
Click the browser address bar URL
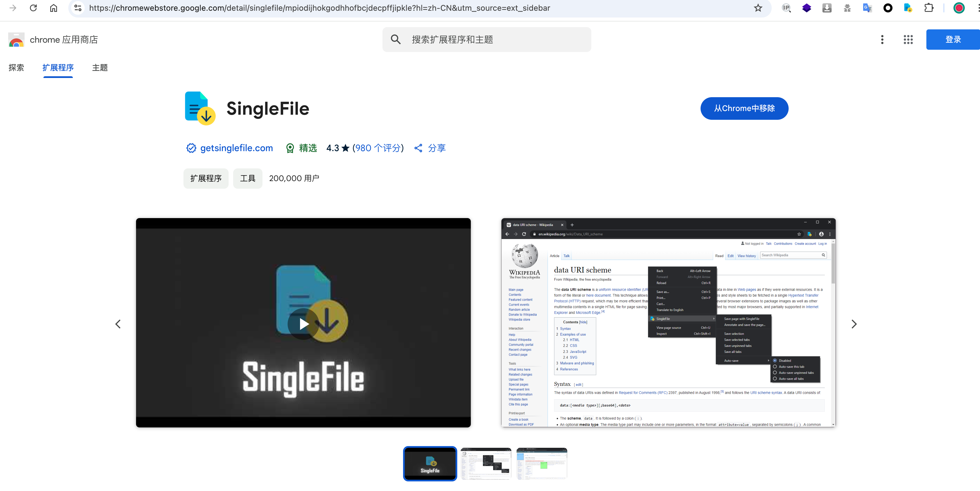click(x=320, y=8)
